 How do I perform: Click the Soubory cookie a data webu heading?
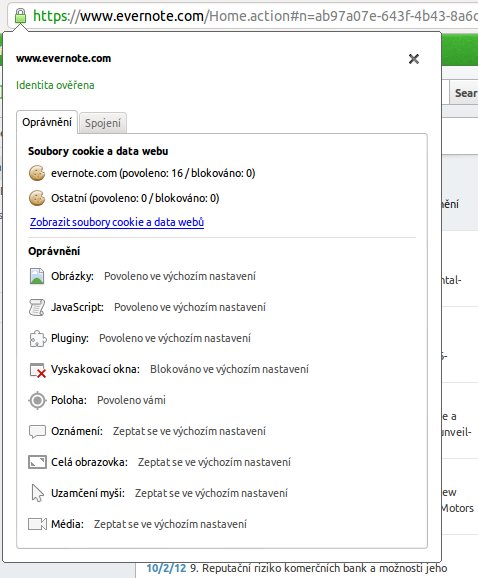point(98,151)
